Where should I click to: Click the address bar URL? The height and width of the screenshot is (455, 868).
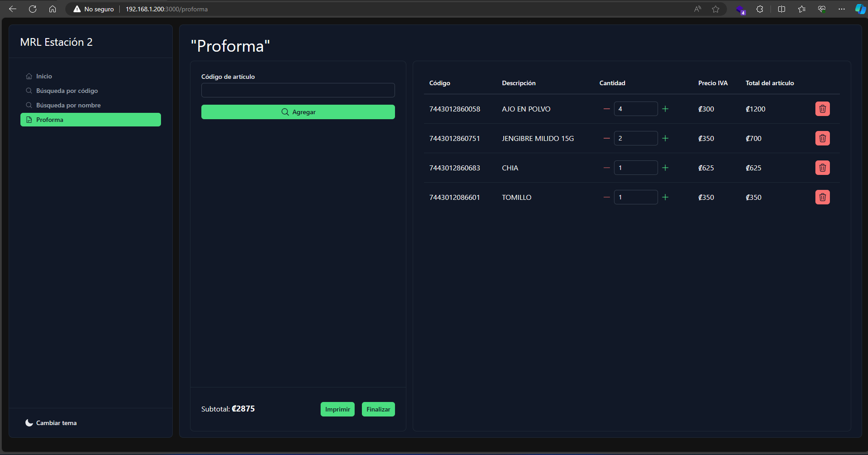(167, 9)
